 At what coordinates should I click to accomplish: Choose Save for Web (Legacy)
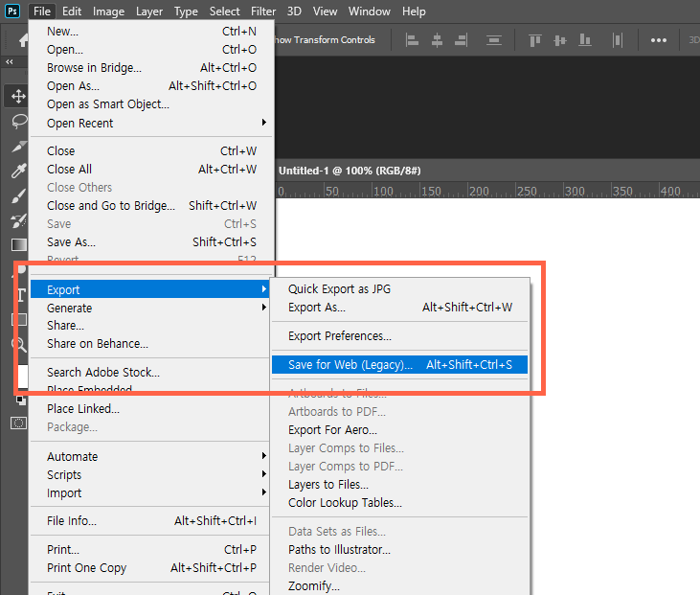pos(399,364)
